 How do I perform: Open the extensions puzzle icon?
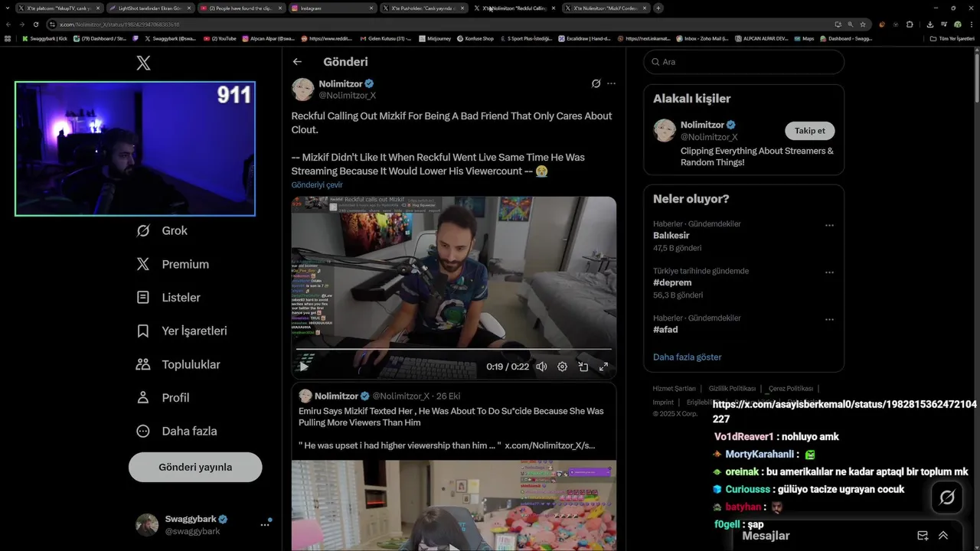[910, 24]
